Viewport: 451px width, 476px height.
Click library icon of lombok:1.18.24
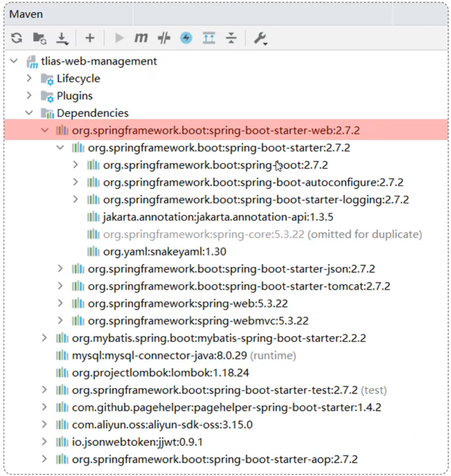click(x=62, y=373)
